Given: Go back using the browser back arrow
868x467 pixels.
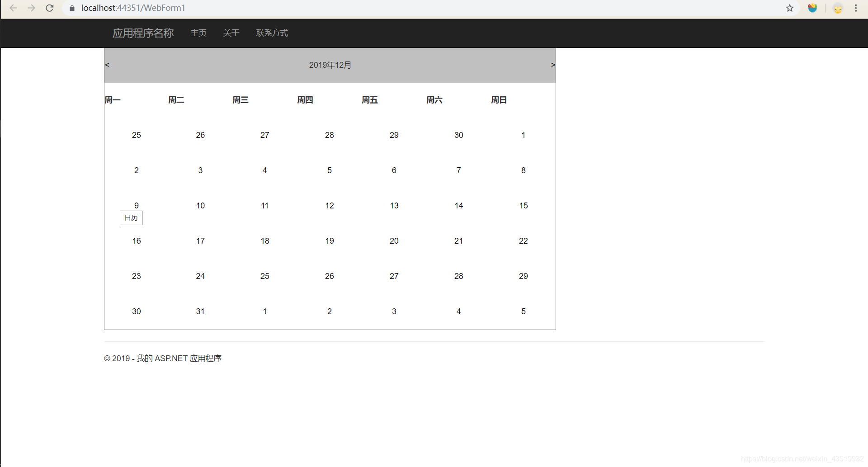Looking at the screenshot, I should pyautogui.click(x=14, y=8).
